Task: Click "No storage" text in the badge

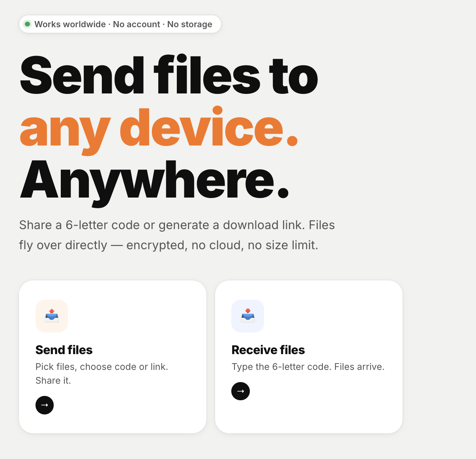Action: (x=190, y=24)
